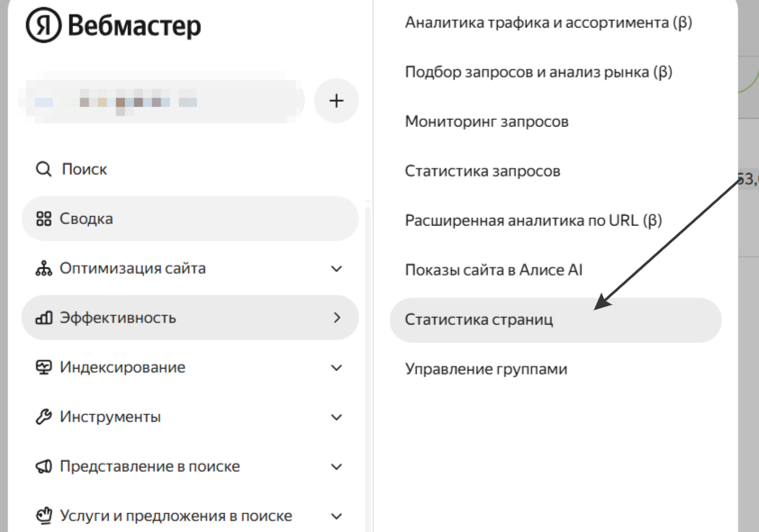Click the Сводка grid icon

pyautogui.click(x=43, y=219)
